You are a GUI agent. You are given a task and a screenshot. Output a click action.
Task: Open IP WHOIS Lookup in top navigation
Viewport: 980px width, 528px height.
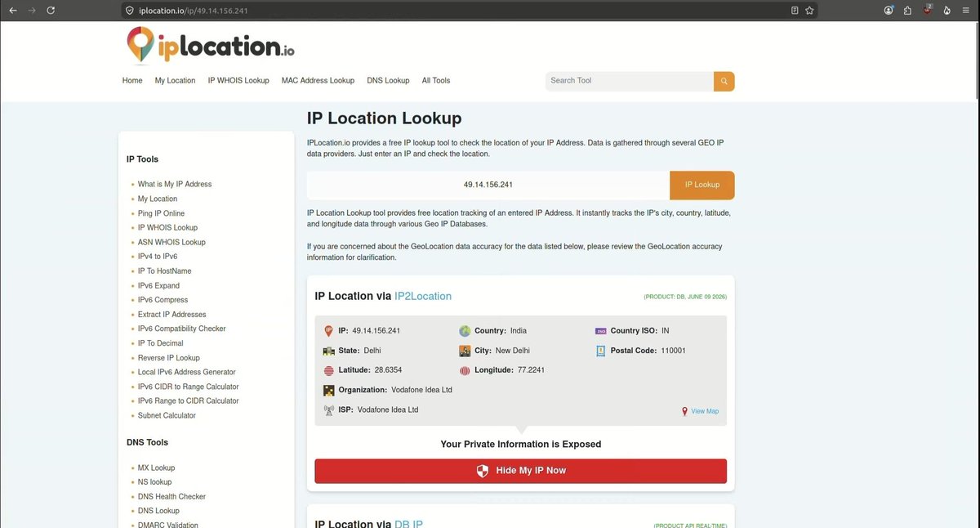238,81
